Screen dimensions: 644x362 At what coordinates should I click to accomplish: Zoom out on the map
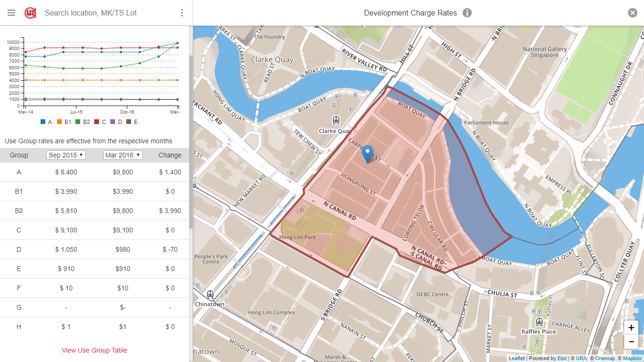631,342
